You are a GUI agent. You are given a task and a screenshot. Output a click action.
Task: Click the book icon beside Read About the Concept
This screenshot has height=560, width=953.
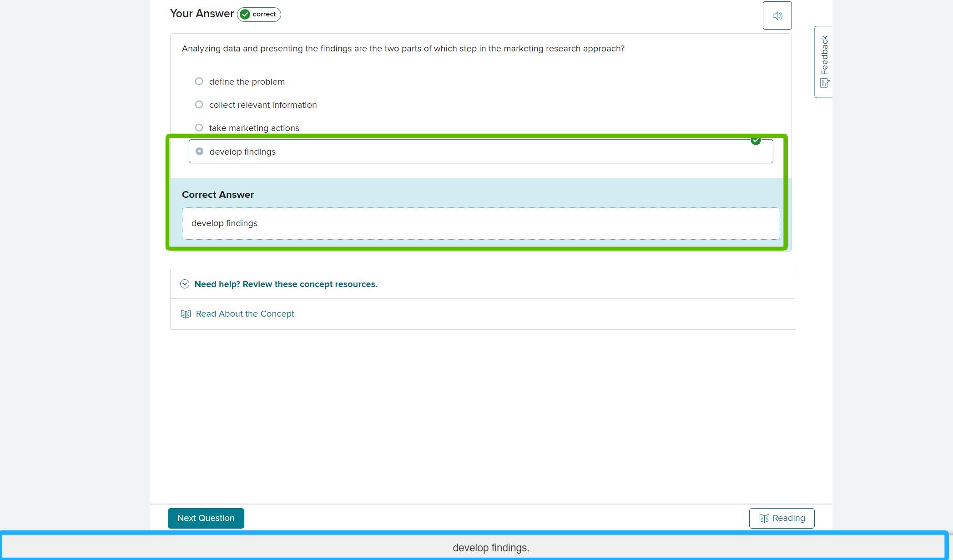pyautogui.click(x=186, y=313)
